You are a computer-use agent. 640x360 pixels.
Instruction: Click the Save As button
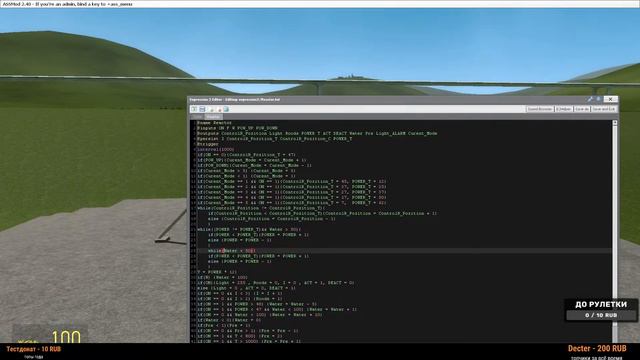click(x=582, y=109)
